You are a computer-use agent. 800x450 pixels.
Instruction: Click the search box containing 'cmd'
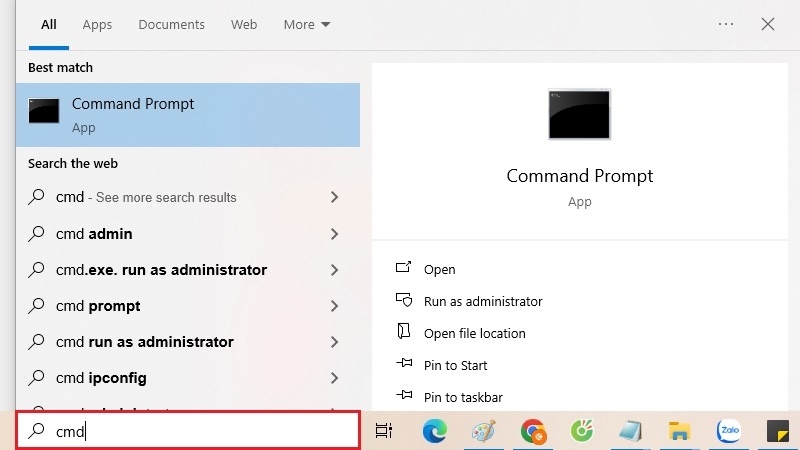click(188, 431)
